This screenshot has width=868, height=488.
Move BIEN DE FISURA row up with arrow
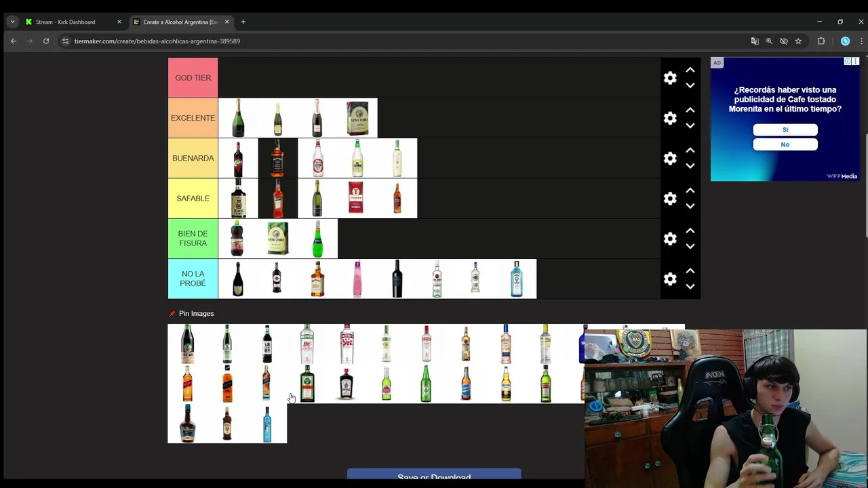[x=690, y=230]
